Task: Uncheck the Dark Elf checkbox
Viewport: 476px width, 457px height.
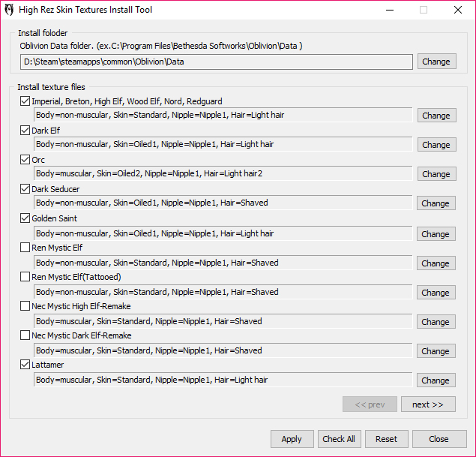Action: pyautogui.click(x=25, y=131)
